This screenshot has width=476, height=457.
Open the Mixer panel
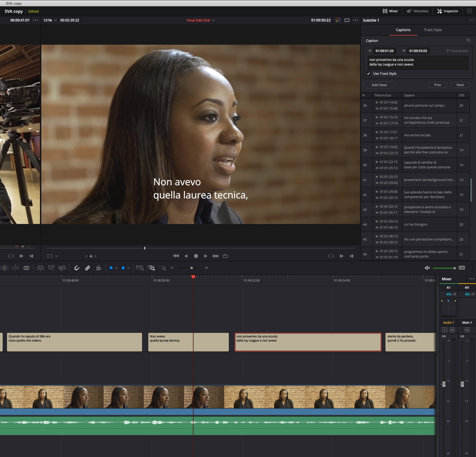click(x=390, y=11)
